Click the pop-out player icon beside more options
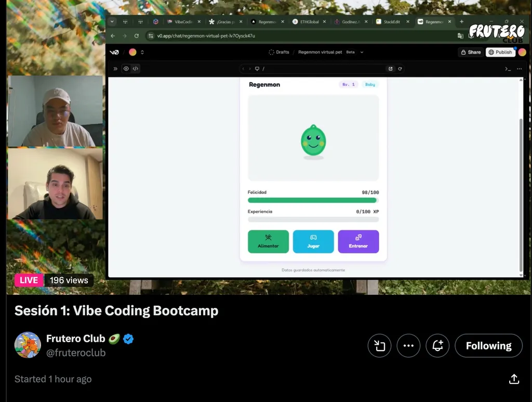532x402 pixels. tap(379, 346)
